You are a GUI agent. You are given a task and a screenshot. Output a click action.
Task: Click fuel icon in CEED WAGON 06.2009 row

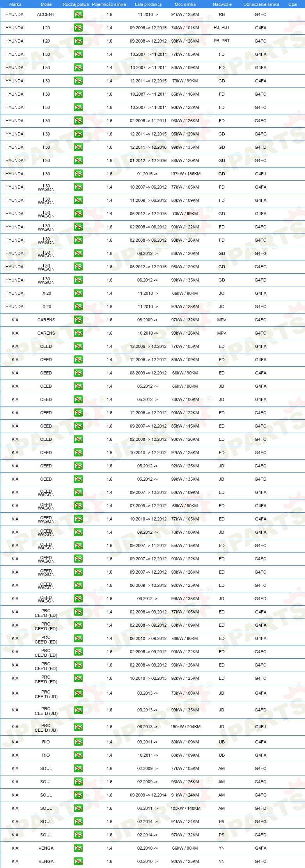coord(78,585)
